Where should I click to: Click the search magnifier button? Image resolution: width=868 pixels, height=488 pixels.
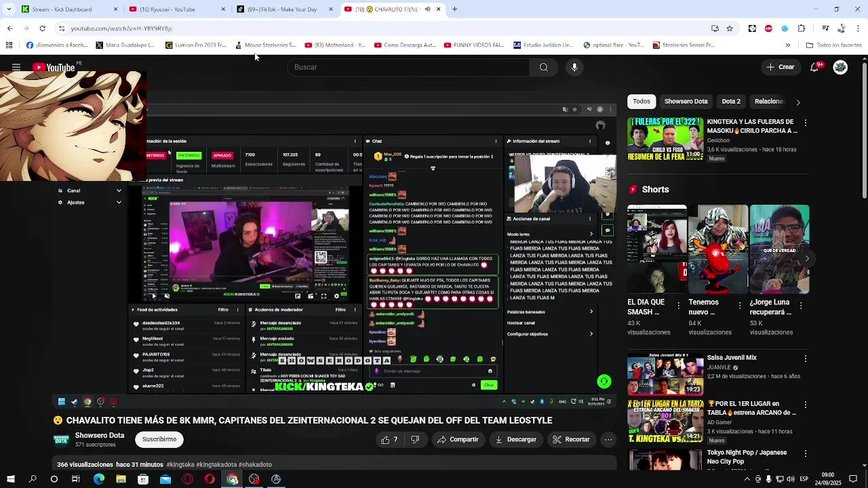click(x=543, y=67)
